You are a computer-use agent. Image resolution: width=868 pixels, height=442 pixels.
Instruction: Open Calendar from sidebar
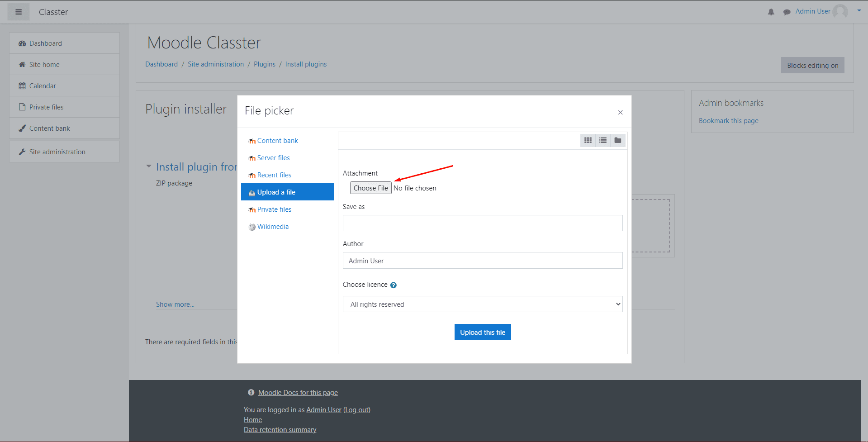[x=64, y=86]
